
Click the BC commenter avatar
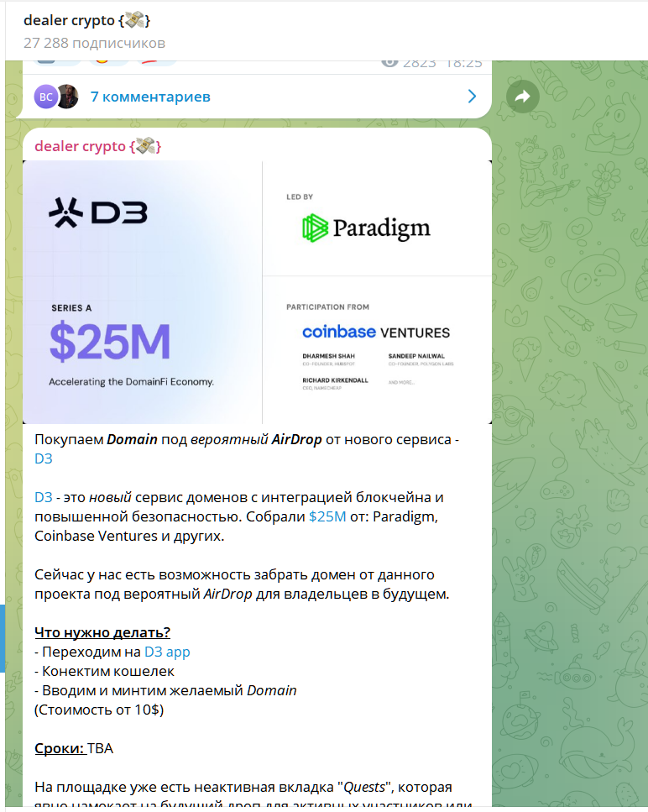(44, 97)
